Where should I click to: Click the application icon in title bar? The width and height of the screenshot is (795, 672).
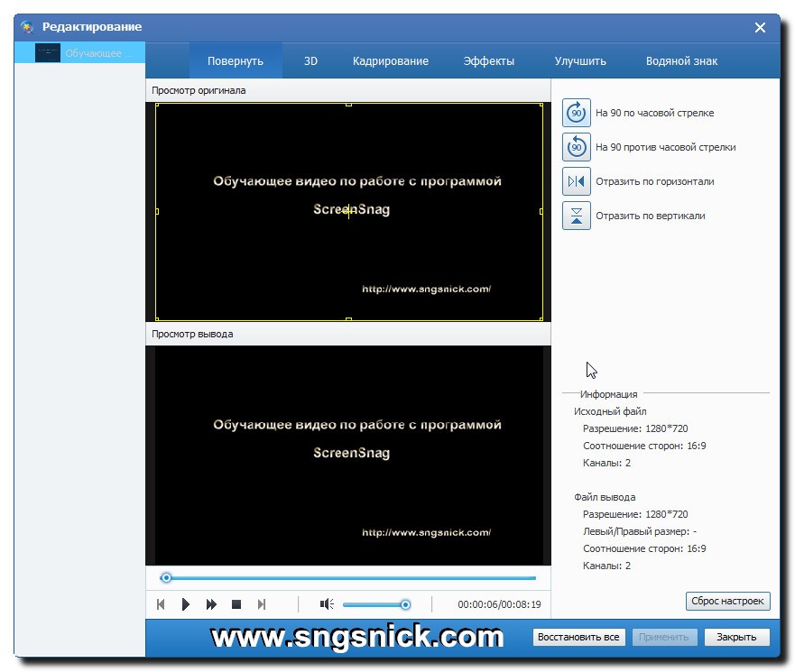point(27,27)
